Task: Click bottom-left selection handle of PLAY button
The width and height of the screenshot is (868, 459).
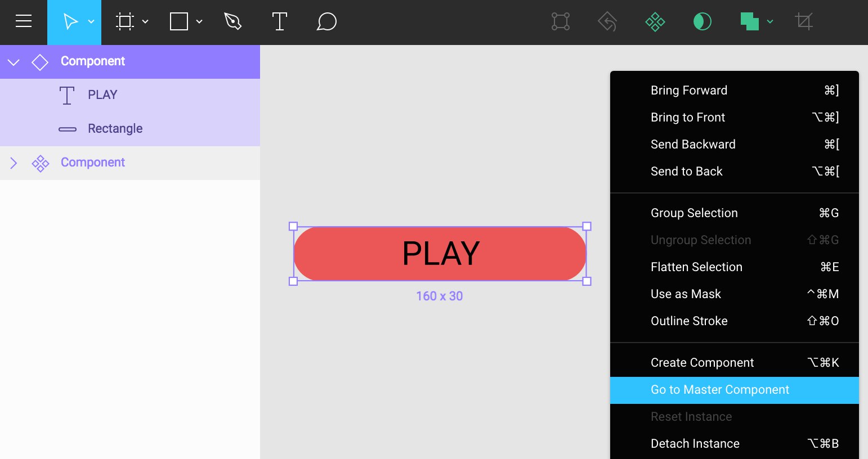Action: click(293, 281)
